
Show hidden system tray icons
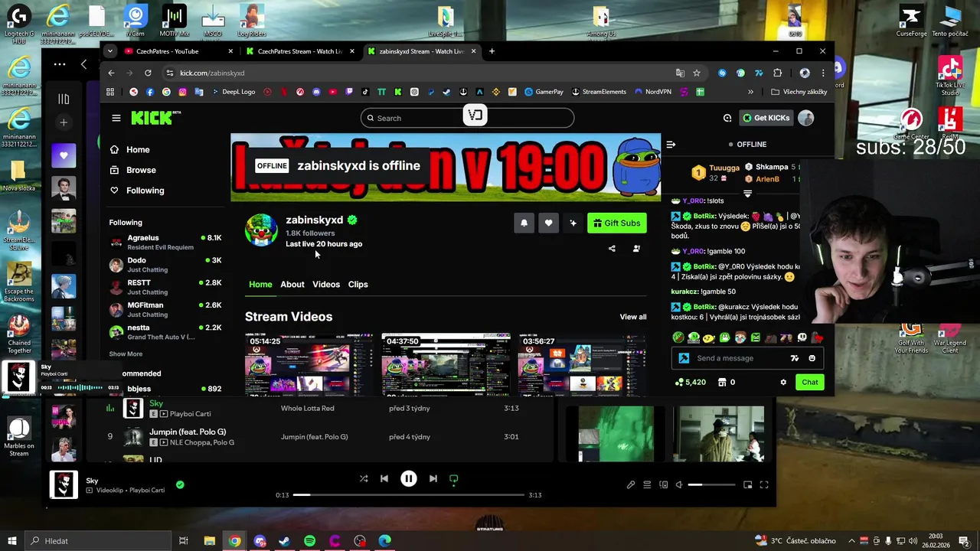click(x=851, y=541)
